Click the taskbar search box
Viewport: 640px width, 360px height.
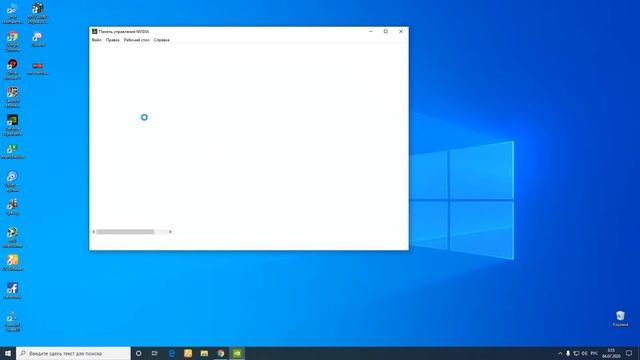[x=73, y=353]
